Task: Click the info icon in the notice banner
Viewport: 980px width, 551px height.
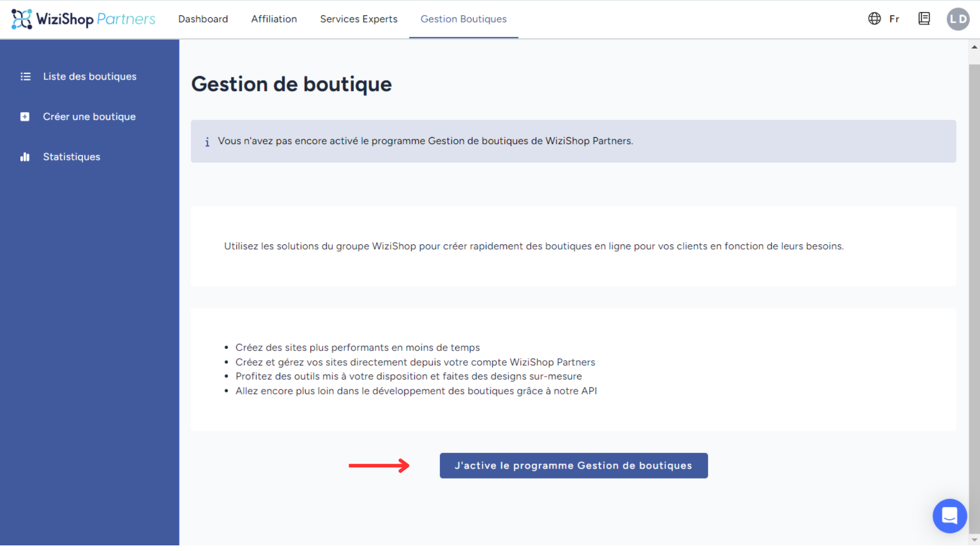Action: (207, 142)
